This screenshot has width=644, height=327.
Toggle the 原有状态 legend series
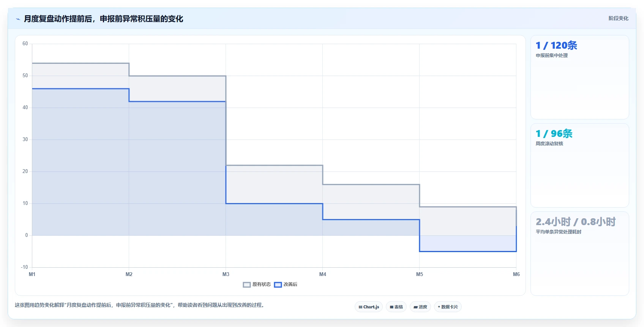click(x=257, y=284)
